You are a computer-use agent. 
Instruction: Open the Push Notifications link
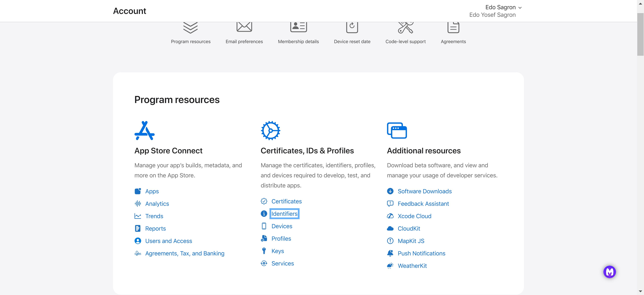(421, 253)
